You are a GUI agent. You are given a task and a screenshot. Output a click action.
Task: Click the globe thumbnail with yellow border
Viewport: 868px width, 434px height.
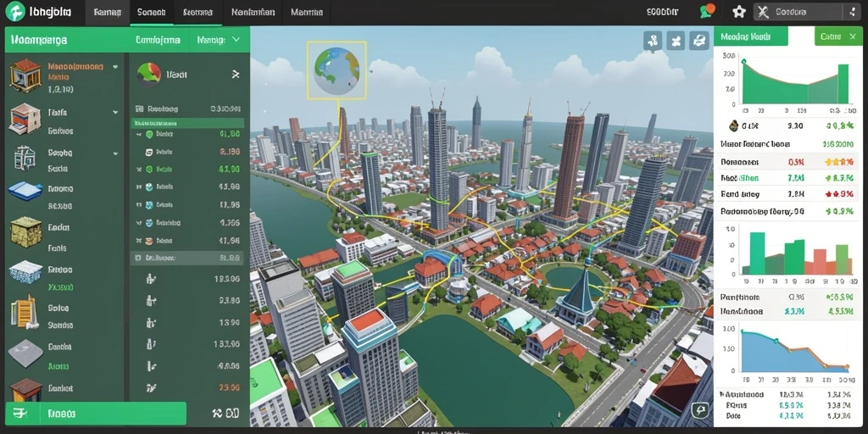337,70
